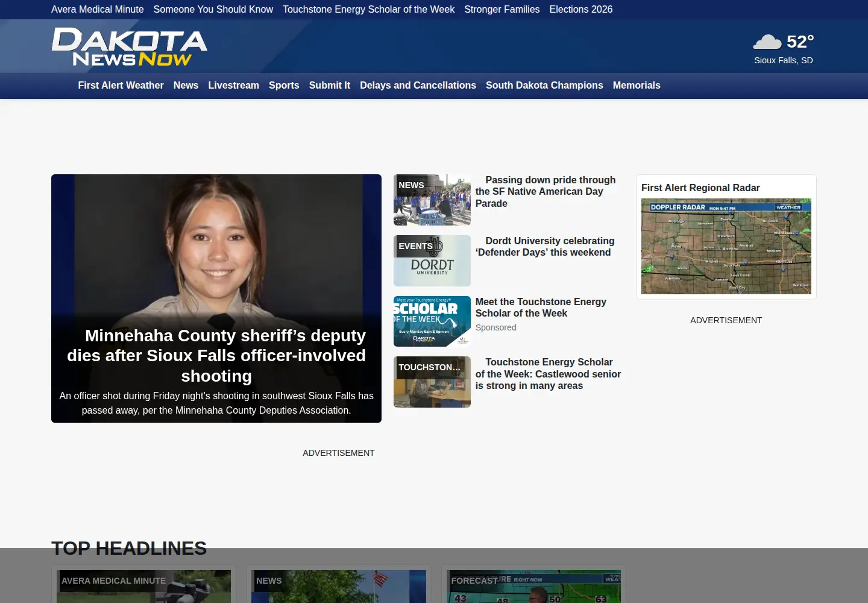Open Delays and Cancellations page
Screen dimensions: 868x603
[x=418, y=85]
